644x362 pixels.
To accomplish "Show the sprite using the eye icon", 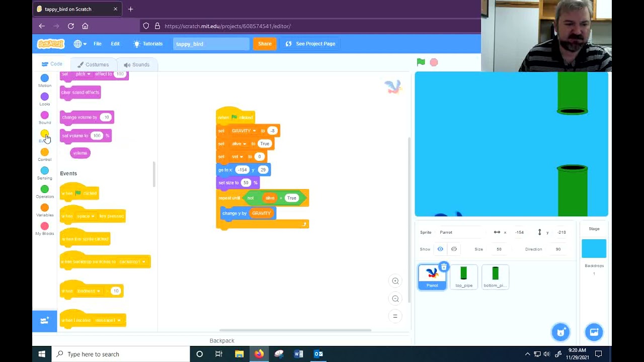I will click(440, 249).
